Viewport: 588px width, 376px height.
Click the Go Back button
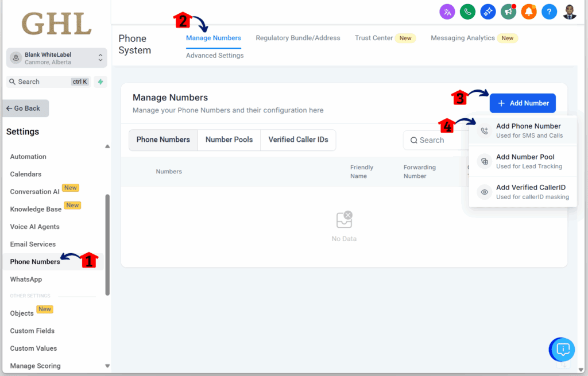click(x=25, y=108)
